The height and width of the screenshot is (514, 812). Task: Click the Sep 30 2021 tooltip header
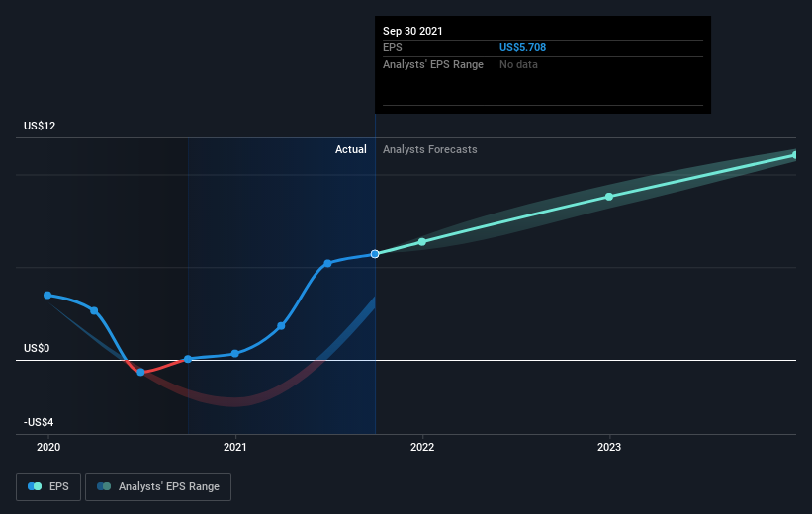click(x=412, y=31)
